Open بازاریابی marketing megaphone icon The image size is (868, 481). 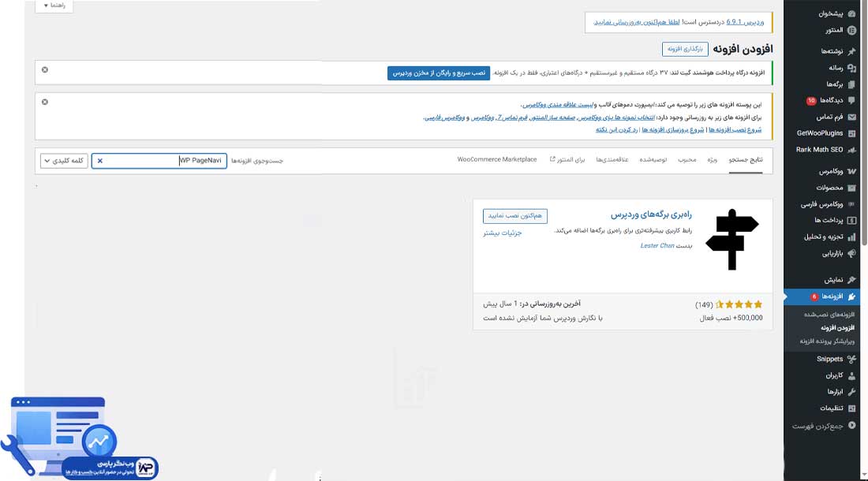pos(851,253)
